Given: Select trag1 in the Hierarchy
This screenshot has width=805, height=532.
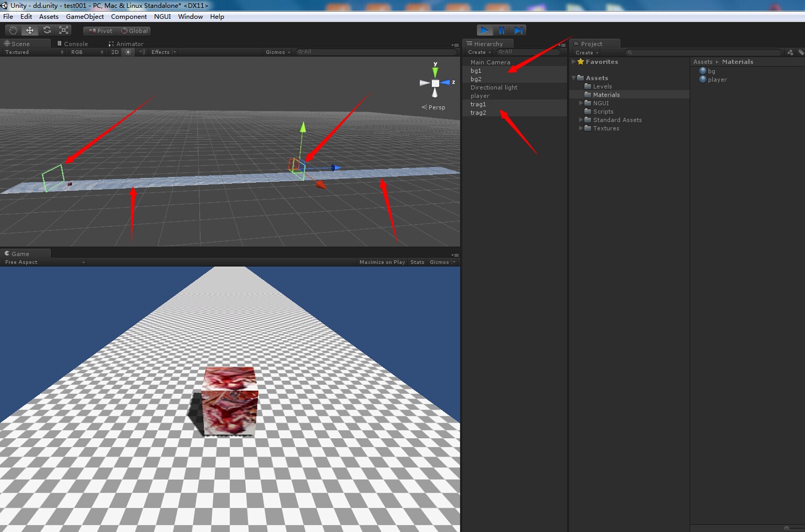Looking at the screenshot, I should click(478, 104).
